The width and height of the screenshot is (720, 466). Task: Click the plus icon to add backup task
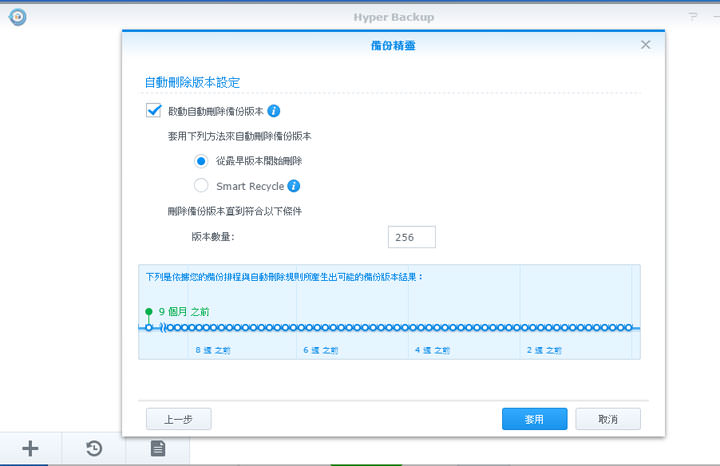[30, 449]
